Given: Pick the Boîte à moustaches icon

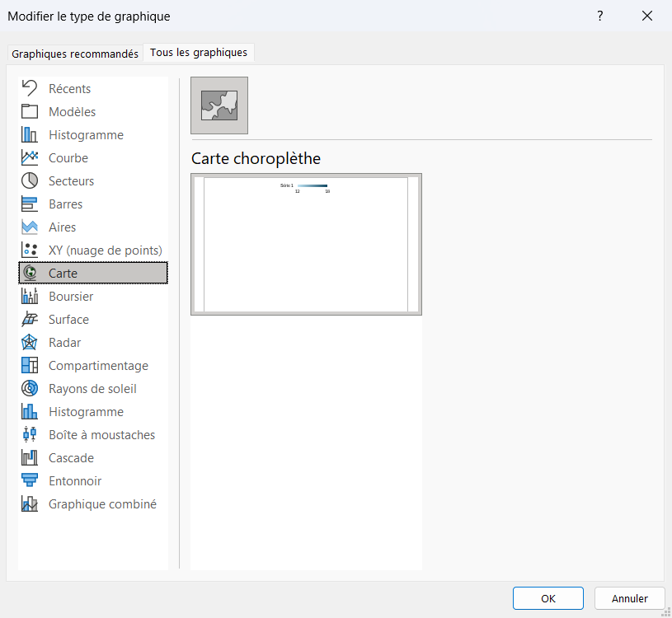Looking at the screenshot, I should (x=30, y=435).
